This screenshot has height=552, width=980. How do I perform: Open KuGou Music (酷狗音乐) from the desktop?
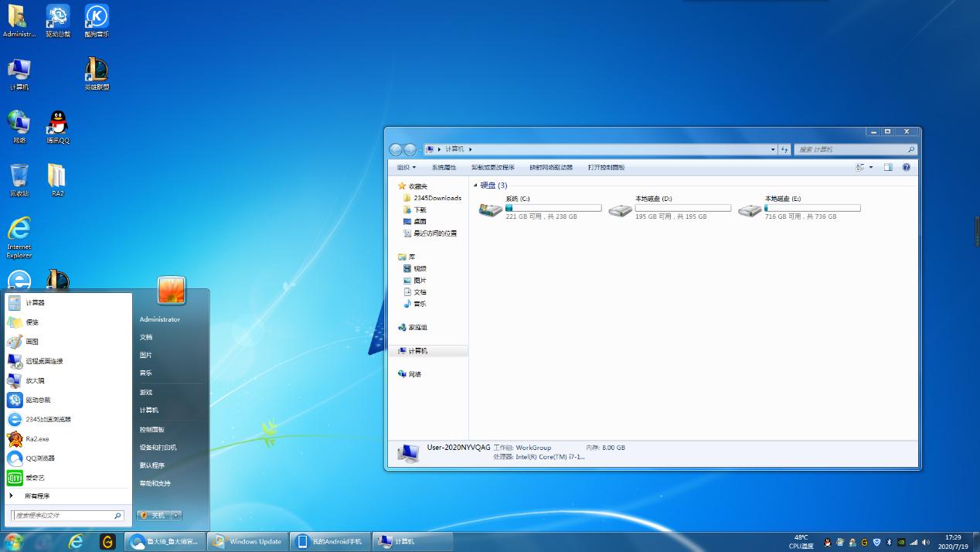click(96, 17)
